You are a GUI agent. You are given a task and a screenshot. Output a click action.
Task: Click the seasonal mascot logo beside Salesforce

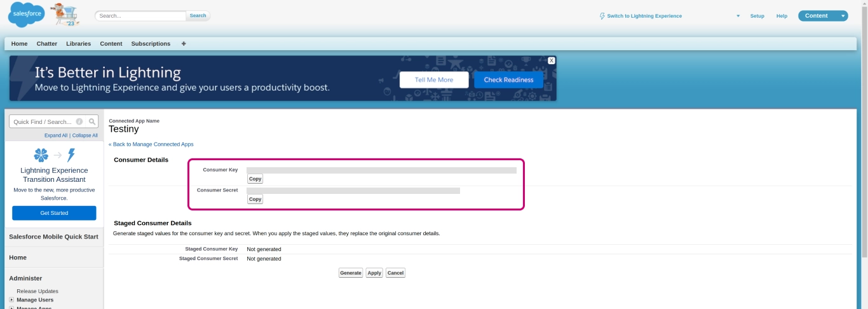(65, 15)
